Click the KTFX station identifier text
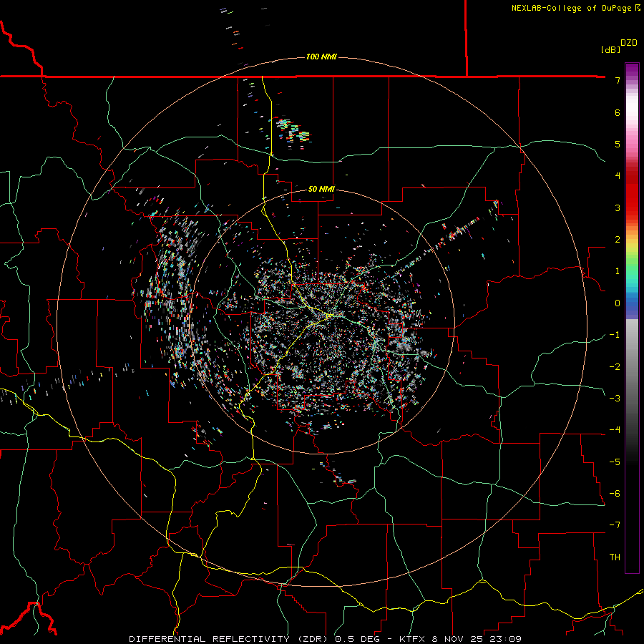644x644 pixels. [x=413, y=639]
